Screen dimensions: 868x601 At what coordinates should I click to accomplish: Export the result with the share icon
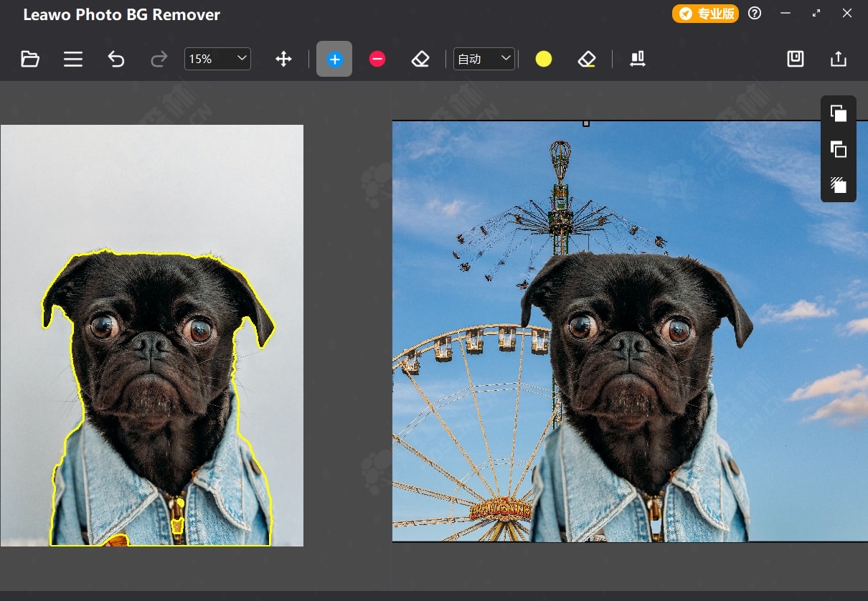click(839, 59)
